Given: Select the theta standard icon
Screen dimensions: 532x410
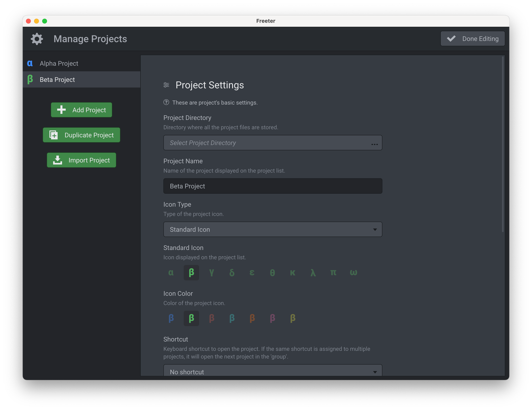Looking at the screenshot, I should coord(272,273).
